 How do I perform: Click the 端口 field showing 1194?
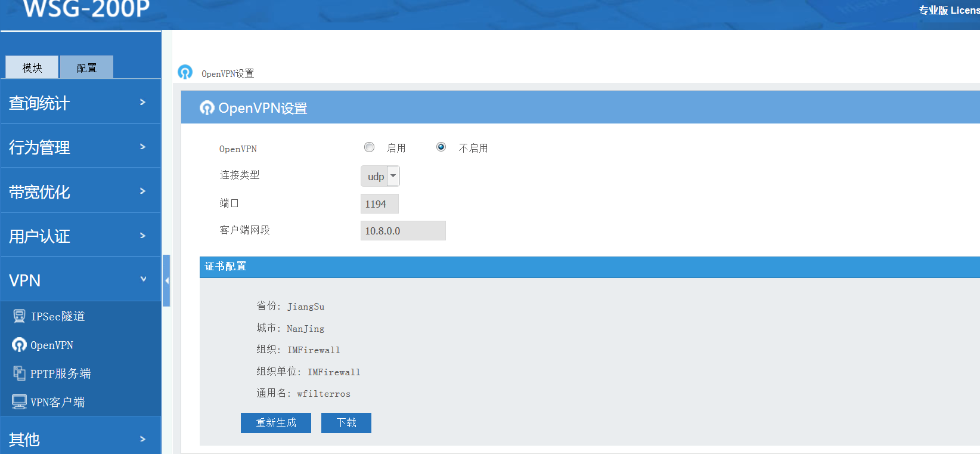(379, 204)
